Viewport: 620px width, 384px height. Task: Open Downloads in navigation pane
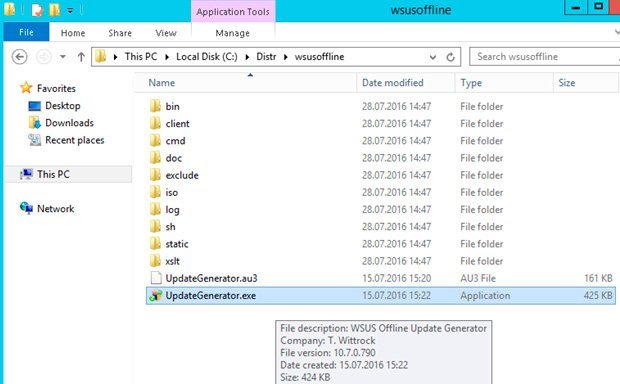point(69,123)
